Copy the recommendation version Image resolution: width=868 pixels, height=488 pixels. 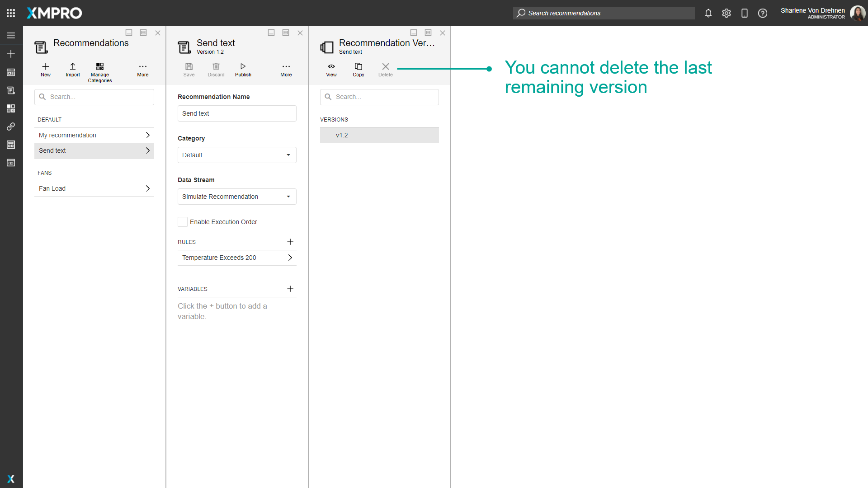point(358,69)
